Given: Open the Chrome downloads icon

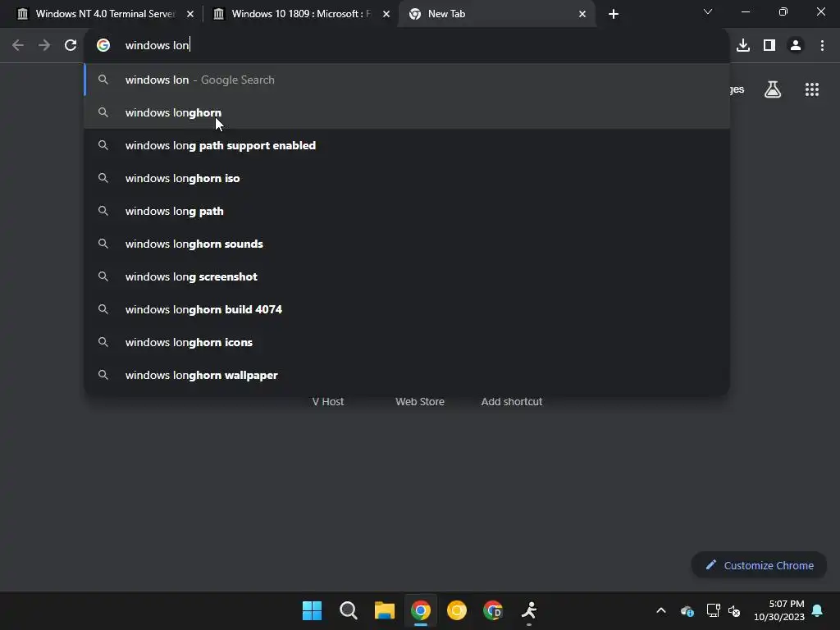Looking at the screenshot, I should pyautogui.click(x=743, y=46).
